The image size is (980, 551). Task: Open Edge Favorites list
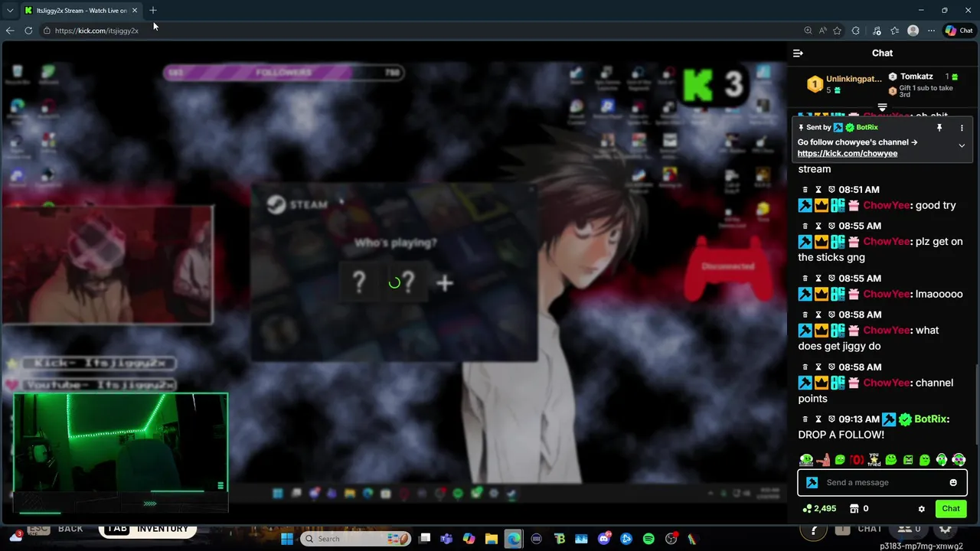(x=894, y=31)
